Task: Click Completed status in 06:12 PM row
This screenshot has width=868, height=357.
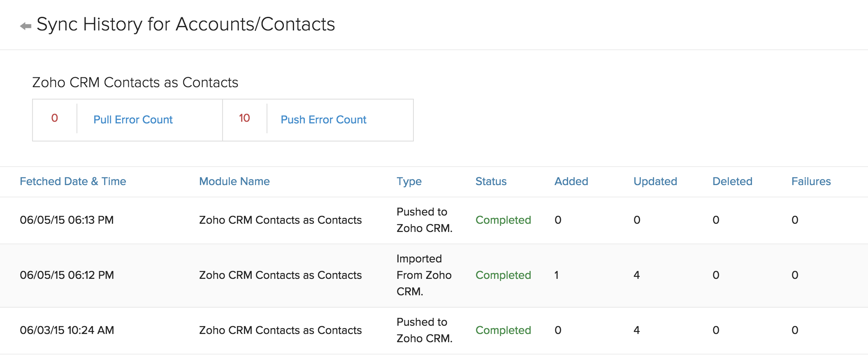Action: click(503, 275)
